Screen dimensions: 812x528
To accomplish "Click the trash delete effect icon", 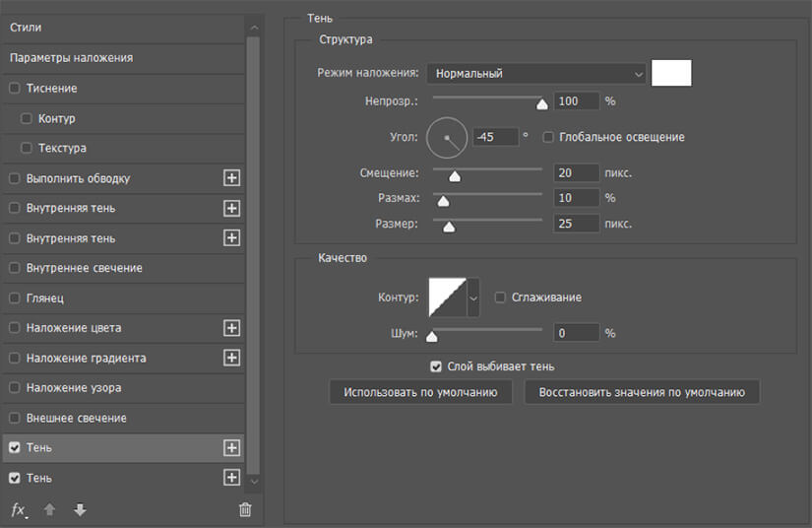I will coord(245,510).
